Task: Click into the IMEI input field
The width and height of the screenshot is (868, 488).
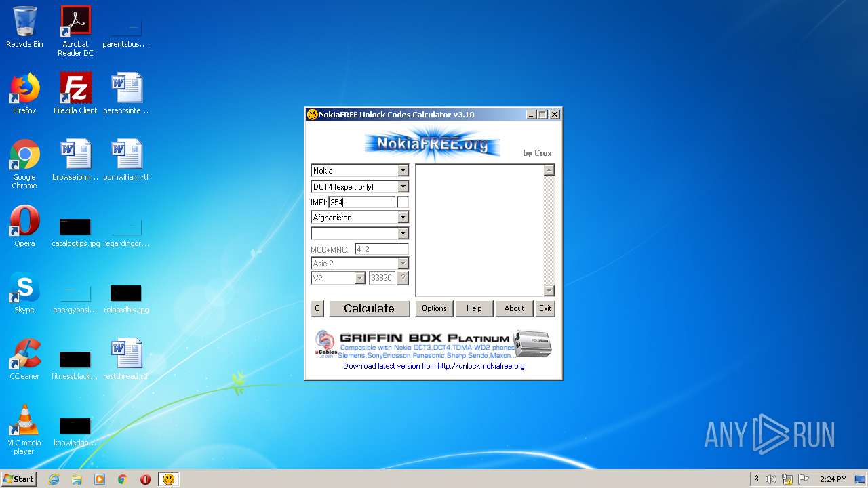Action: click(361, 202)
